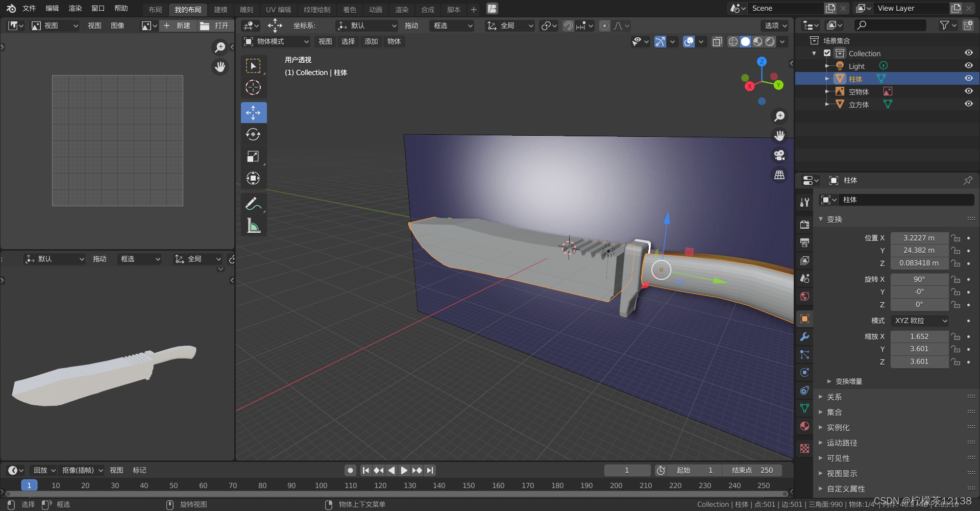Click the 3D viewport zoom magnifier icon
Image resolution: width=980 pixels, height=511 pixels.
coord(779,116)
